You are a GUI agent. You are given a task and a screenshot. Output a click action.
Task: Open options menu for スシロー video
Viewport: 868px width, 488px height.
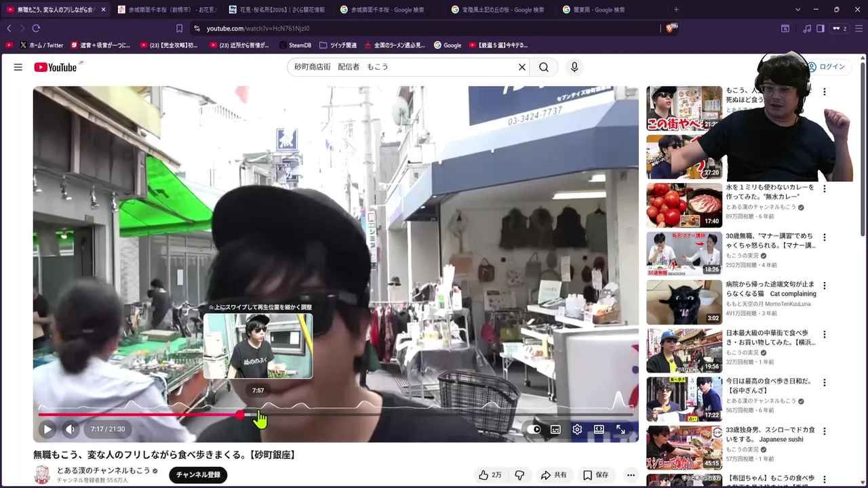[825, 432]
